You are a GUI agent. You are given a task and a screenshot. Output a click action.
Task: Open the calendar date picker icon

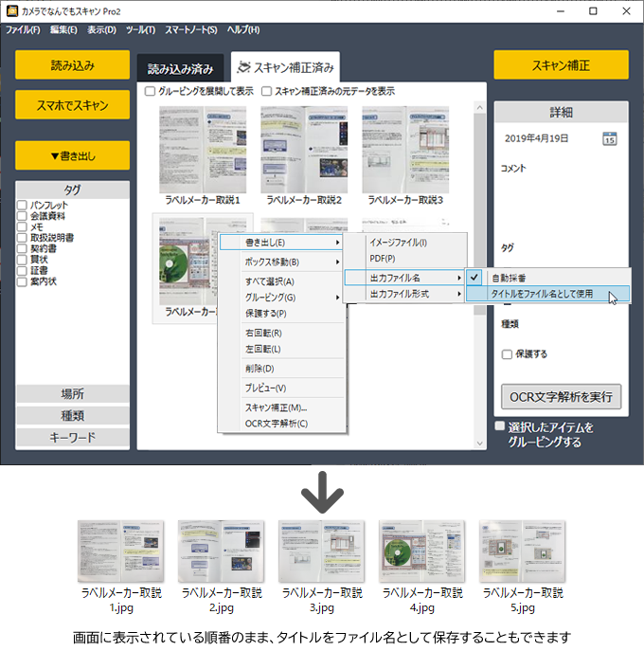(x=610, y=138)
